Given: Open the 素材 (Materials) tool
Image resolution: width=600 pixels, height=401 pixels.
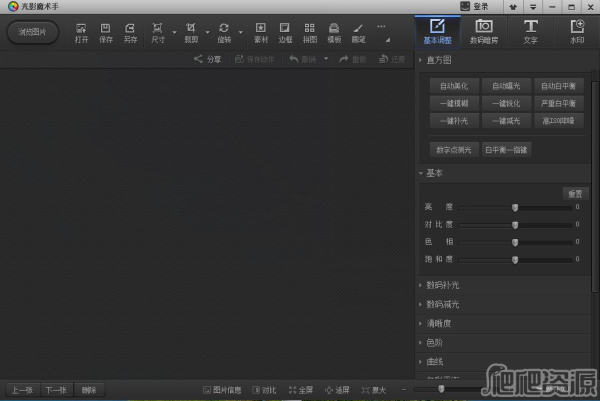Looking at the screenshot, I should pos(261,31).
